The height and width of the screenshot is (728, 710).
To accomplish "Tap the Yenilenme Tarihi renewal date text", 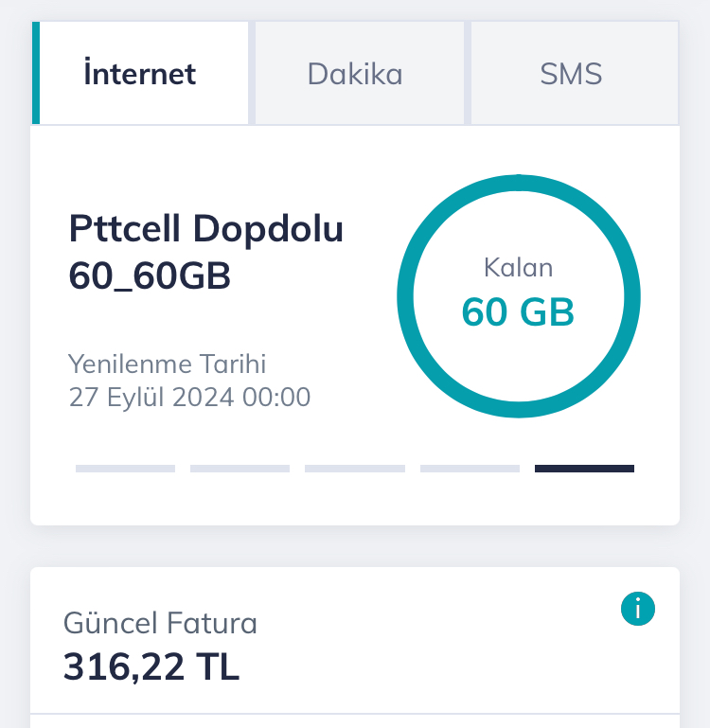I will (168, 364).
